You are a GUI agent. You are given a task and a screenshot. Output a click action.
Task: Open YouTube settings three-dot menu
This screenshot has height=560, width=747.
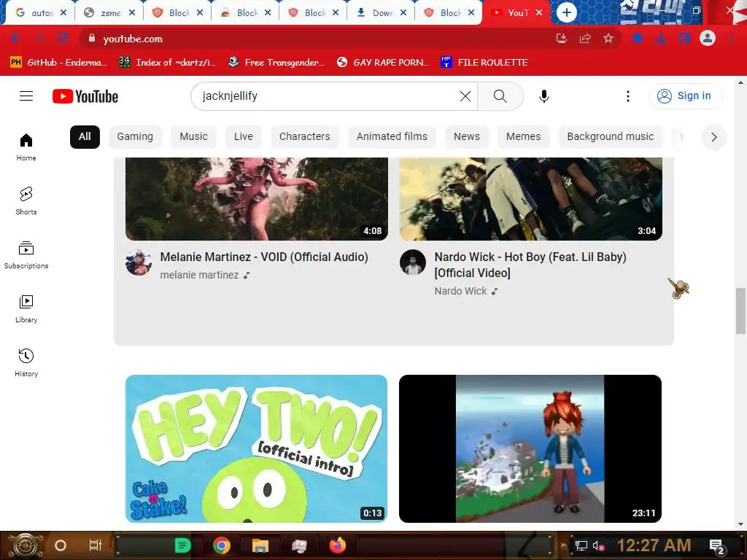point(628,96)
